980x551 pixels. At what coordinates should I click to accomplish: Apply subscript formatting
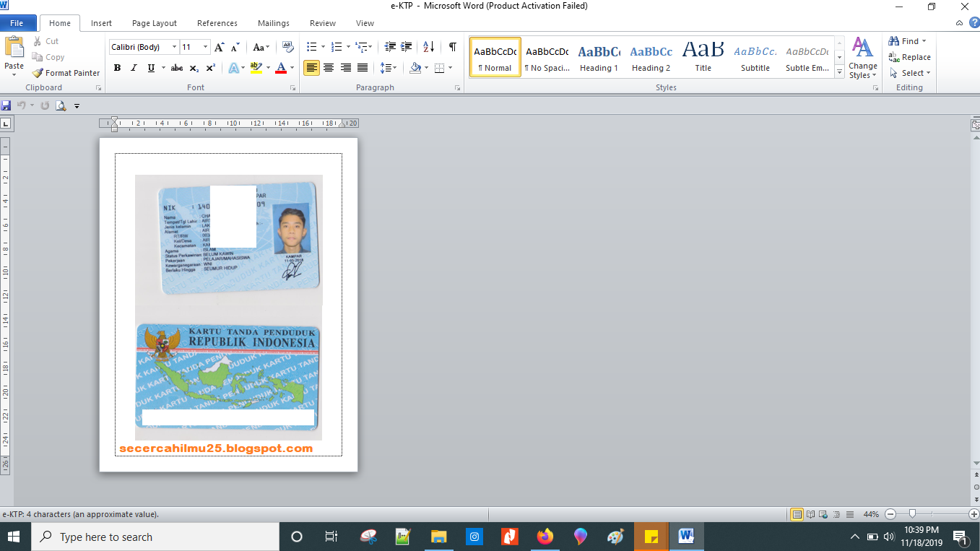(194, 68)
